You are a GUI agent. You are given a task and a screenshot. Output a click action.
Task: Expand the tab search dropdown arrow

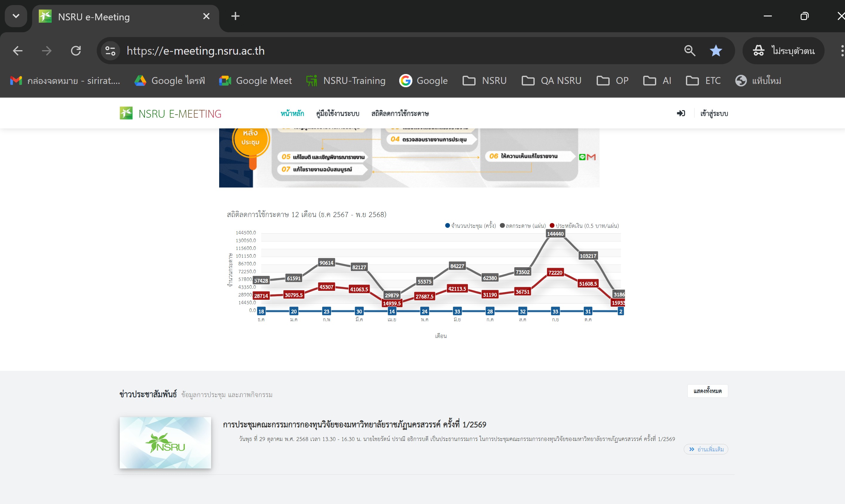16,16
